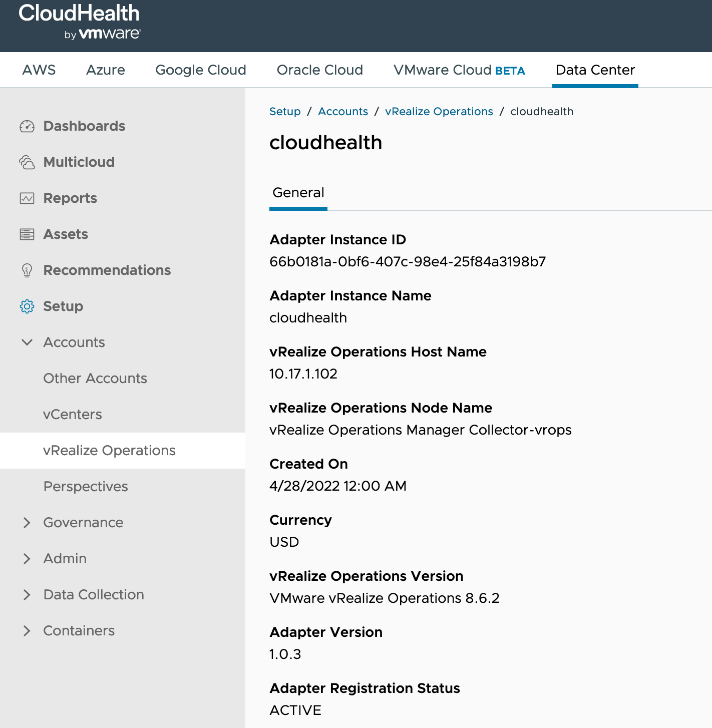Click the Adapter Instance ID value 66b0181a-0bf6-407c-98e4-25f84a3198b7
Viewport: 712px width, 728px height.
(x=408, y=262)
